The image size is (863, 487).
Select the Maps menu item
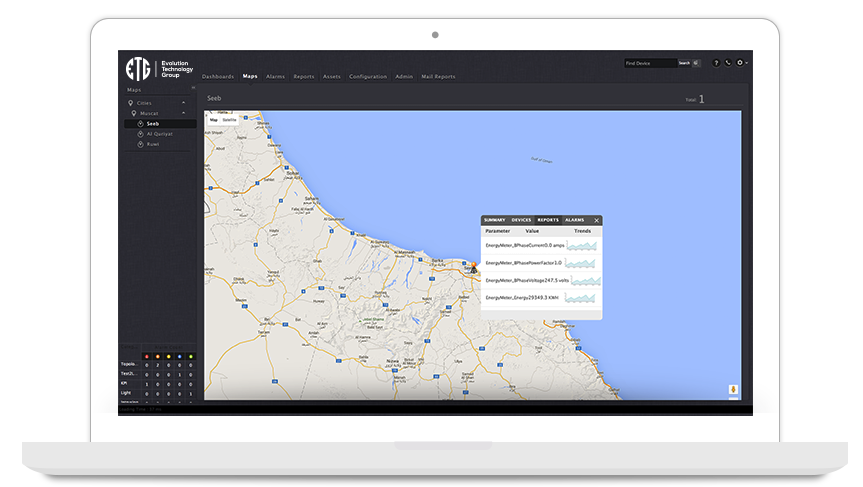click(x=250, y=76)
